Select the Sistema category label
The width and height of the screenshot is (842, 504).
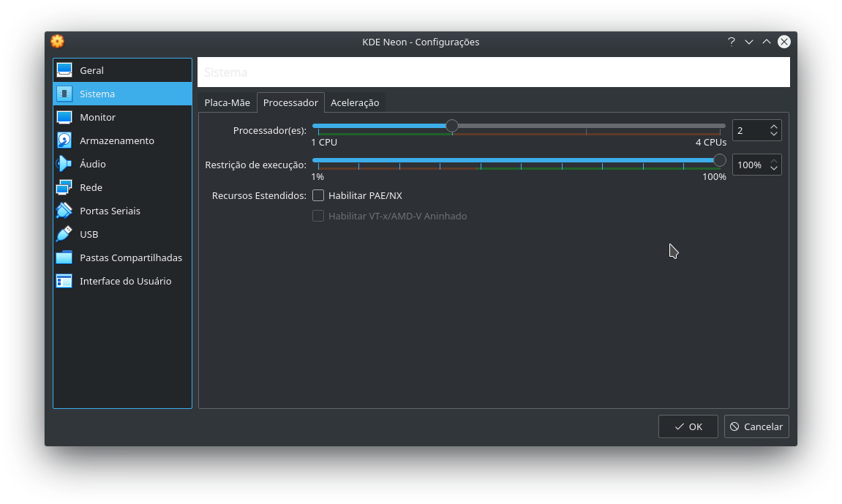click(x=97, y=94)
